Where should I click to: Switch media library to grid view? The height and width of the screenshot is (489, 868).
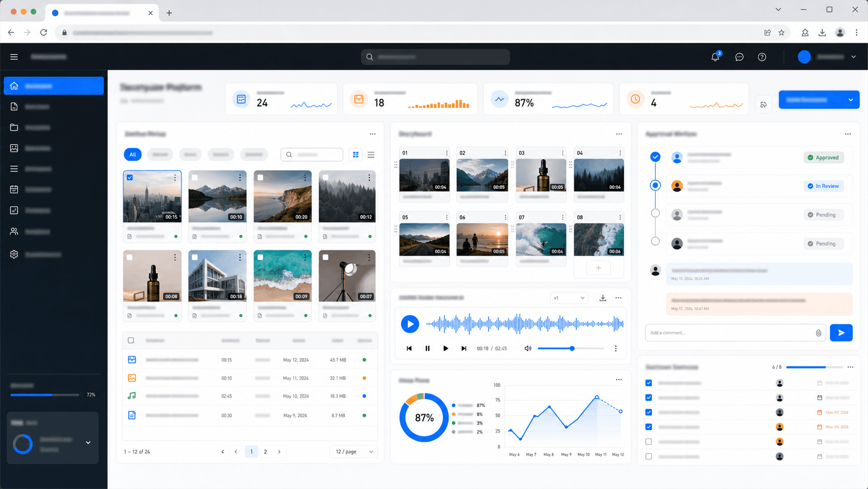tap(356, 154)
